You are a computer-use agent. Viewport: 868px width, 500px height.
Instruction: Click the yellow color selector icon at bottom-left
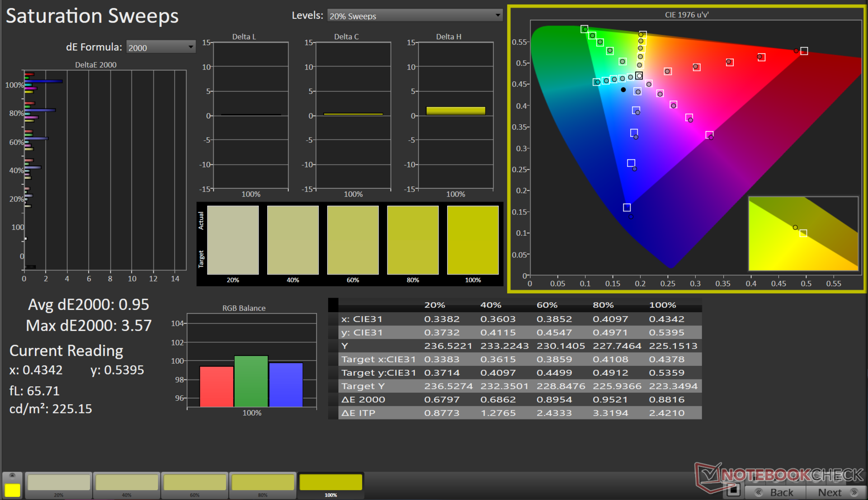click(12, 490)
